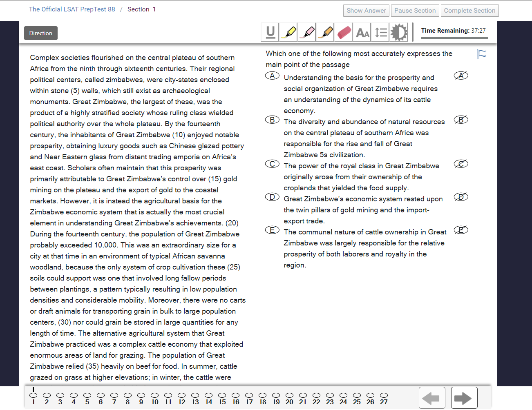Open the font size adjustment tool
Viewport: 532px width, 410px height.
pyautogui.click(x=362, y=32)
